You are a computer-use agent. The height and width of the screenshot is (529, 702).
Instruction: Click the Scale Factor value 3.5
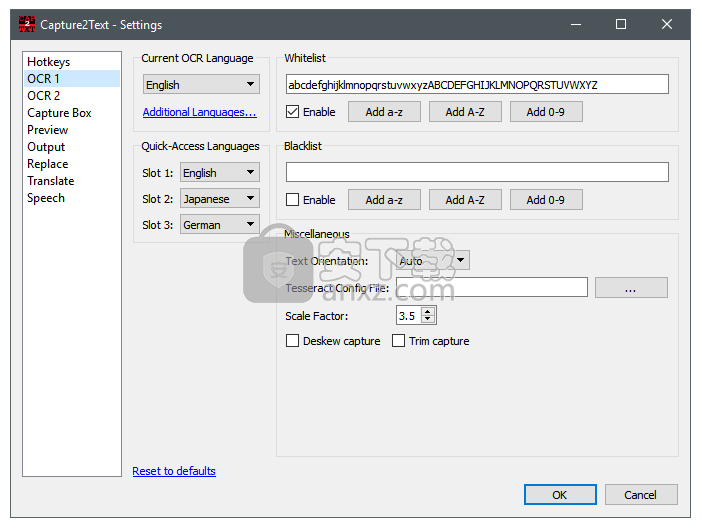[409, 316]
